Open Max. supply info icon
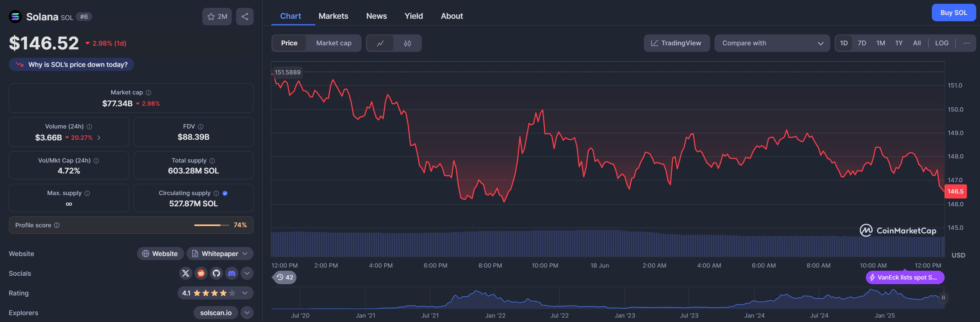 (x=87, y=193)
